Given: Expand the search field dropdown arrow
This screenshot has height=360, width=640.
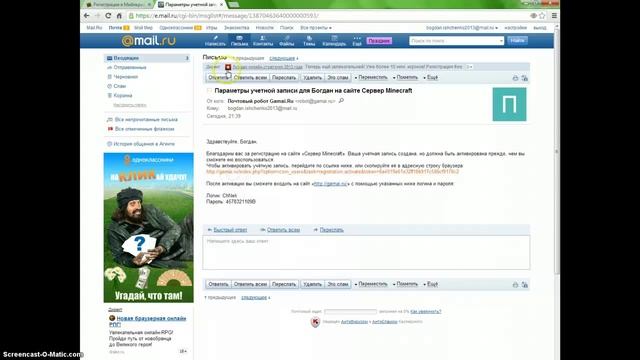Looking at the screenshot, I should point(501,41).
